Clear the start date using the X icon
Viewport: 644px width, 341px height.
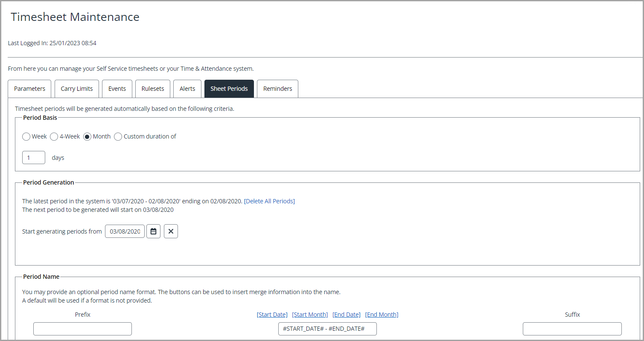click(171, 231)
